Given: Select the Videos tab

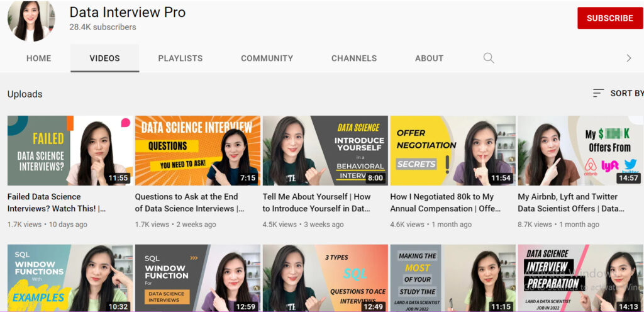Looking at the screenshot, I should click(x=104, y=58).
